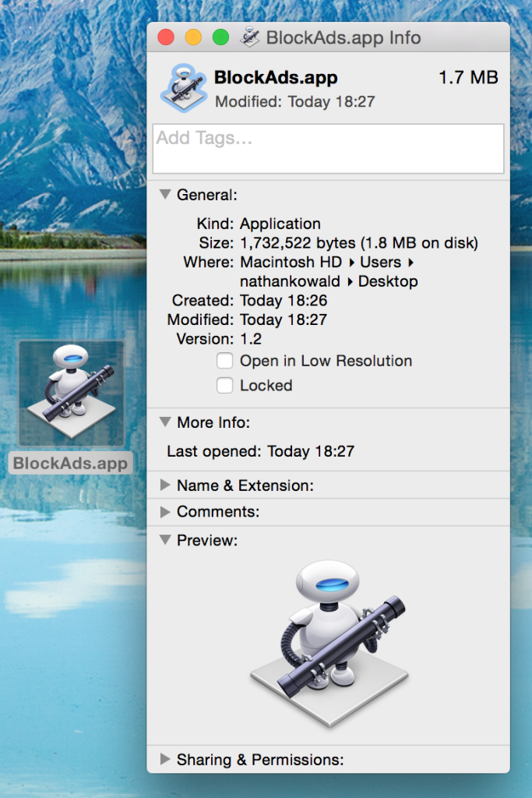Viewport: 532px width, 798px height.
Task: Click the BlockAds.app label under the desktop icon
Action: tap(71, 463)
